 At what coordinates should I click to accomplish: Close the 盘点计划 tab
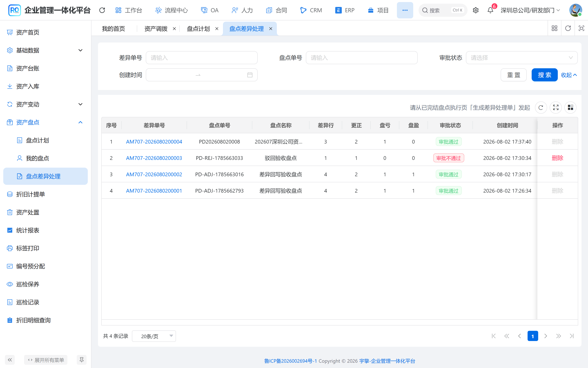tap(217, 29)
